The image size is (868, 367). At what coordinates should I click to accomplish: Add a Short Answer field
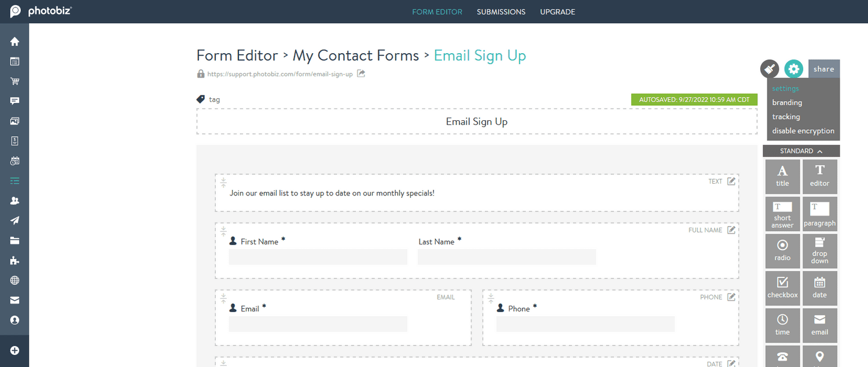click(782, 213)
